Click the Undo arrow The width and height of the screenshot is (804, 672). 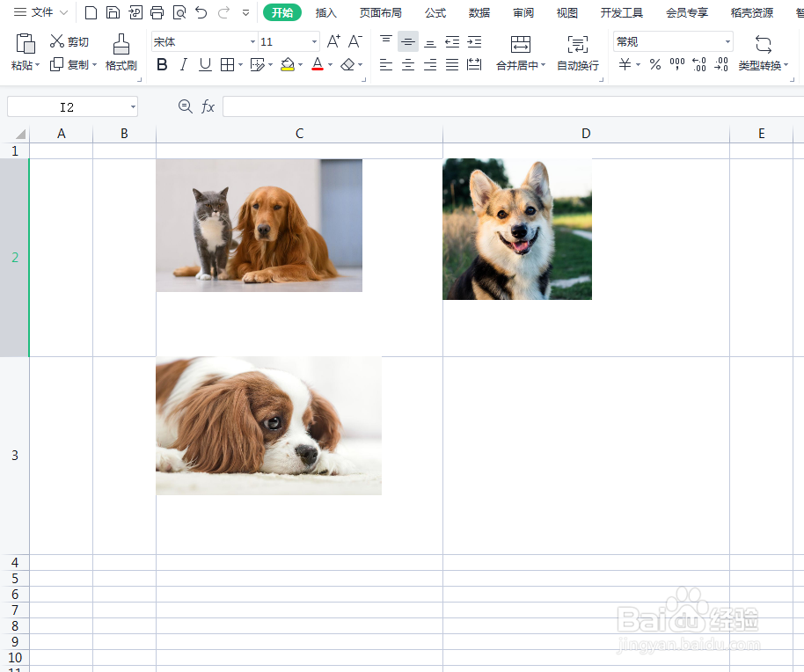(201, 12)
